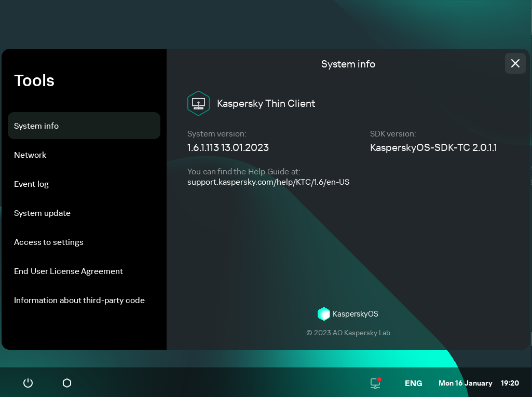
Task: Switch the ENG keyboard language
Action: [413, 383]
